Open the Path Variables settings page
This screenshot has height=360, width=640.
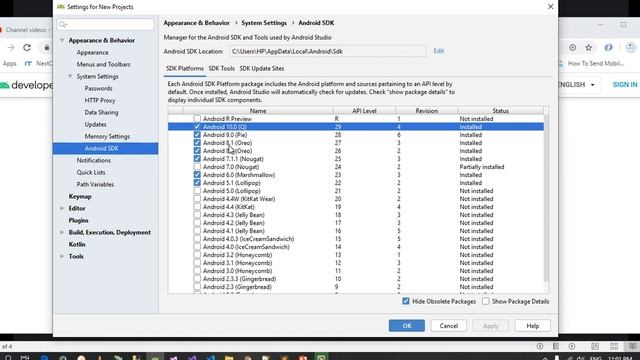pyautogui.click(x=95, y=184)
